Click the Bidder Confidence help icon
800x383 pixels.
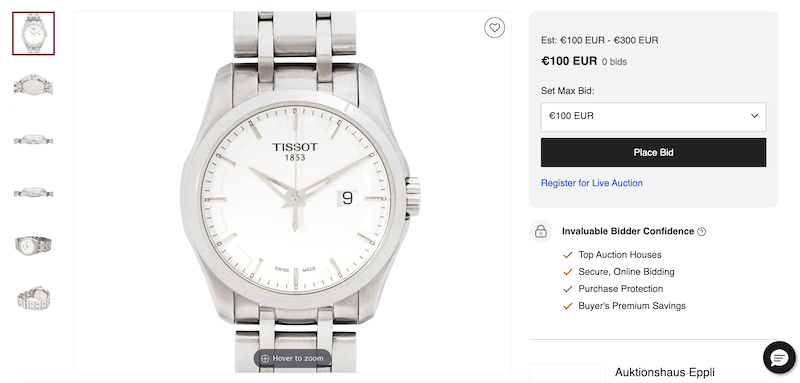tap(702, 232)
